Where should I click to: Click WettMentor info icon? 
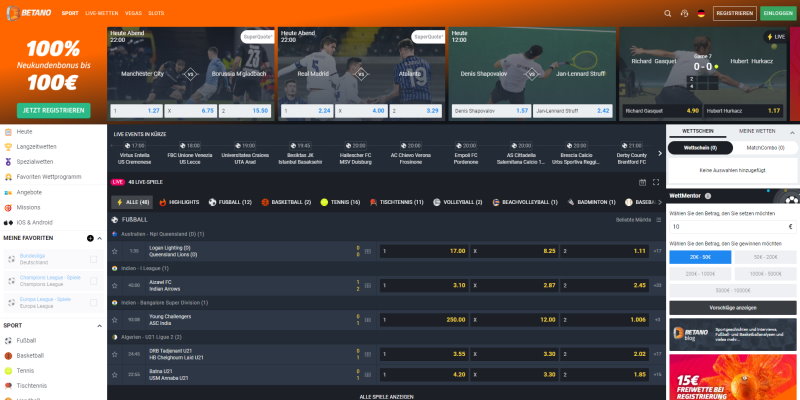click(x=708, y=196)
